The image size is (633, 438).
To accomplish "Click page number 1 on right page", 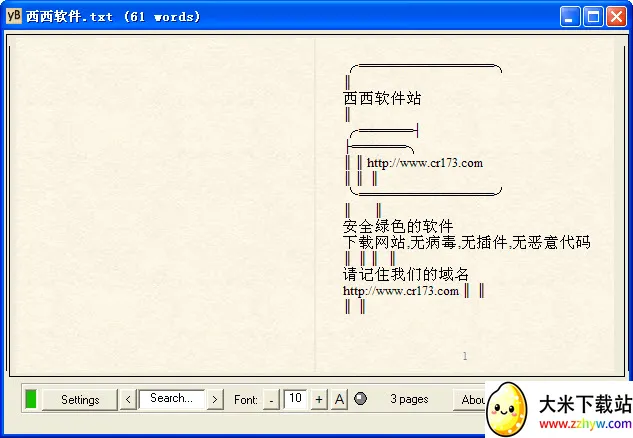I will (465, 356).
